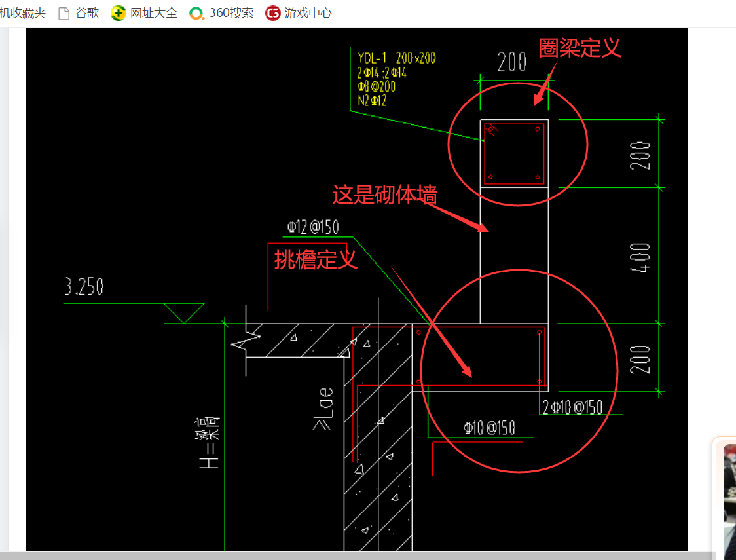736x560 pixels.
Task: Click the CAD drawing image
Action: (357, 289)
